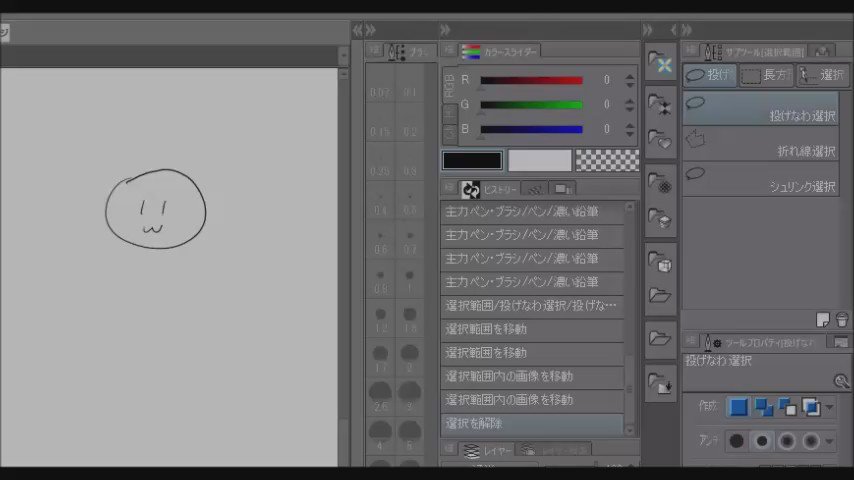Collapse the brush size panel with left chevrons
The width and height of the screenshot is (854, 480).
357,30
